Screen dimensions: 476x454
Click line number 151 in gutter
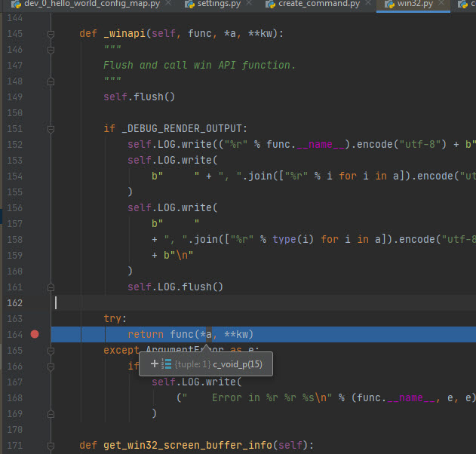[x=15, y=129]
